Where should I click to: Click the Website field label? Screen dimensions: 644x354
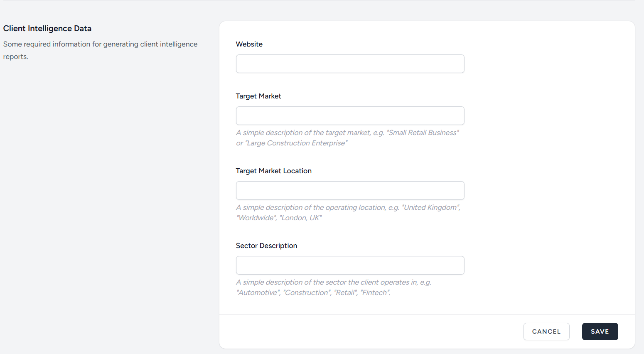(249, 44)
